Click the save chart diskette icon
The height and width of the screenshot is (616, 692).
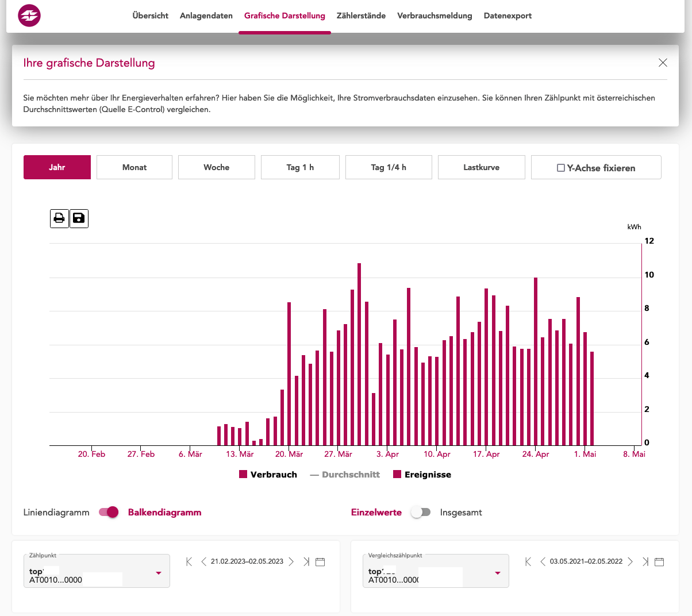click(79, 218)
